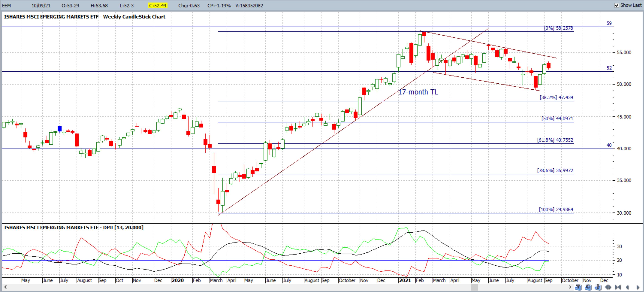Click the expand chart outward double-arrow icon

(x=608, y=287)
